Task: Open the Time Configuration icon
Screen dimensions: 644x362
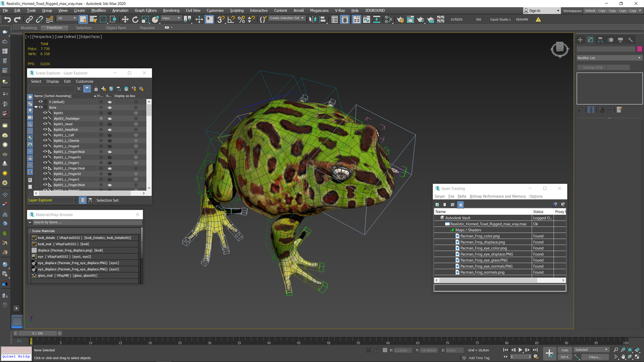Action: point(536,357)
